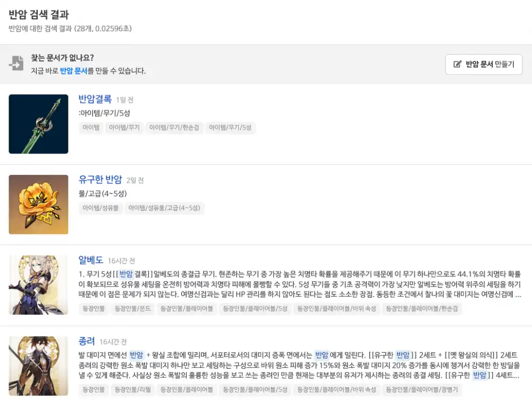
Task: Select the 등장인물/플레이어블/장병기 tag
Action: (x=422, y=390)
